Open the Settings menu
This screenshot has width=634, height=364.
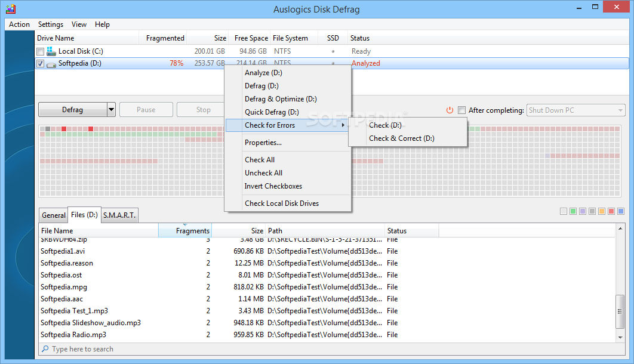point(51,24)
